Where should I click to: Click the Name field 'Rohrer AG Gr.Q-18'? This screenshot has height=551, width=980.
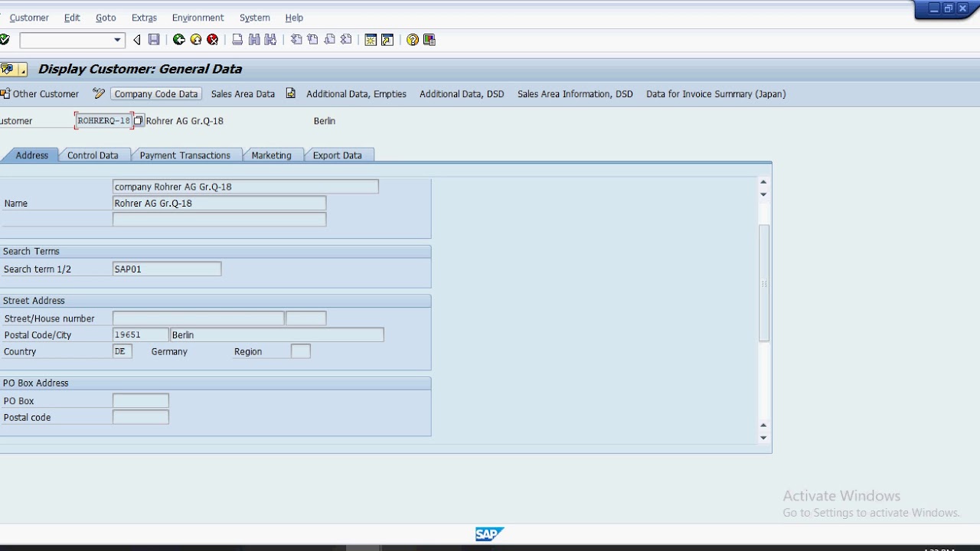point(219,204)
